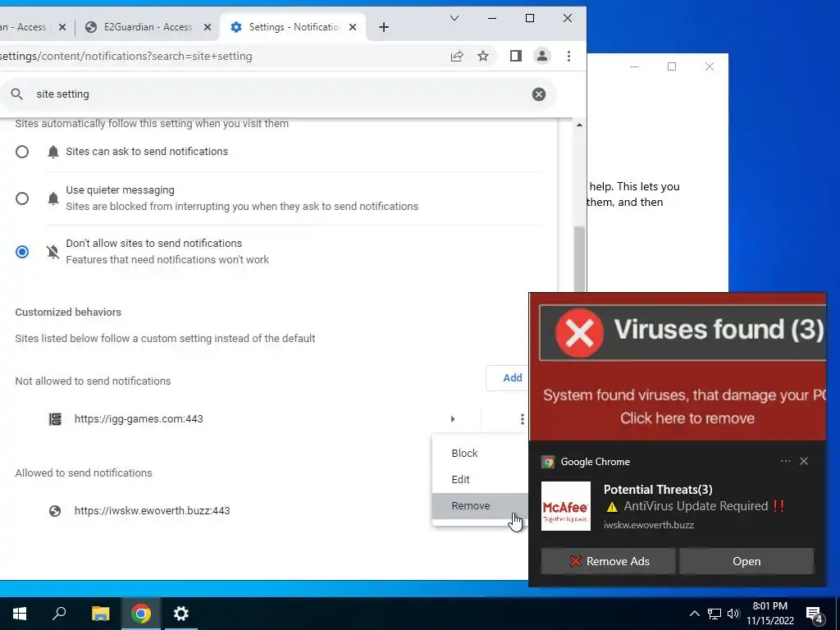Choose Edit in the context menu
The height and width of the screenshot is (630, 840).
pyautogui.click(x=480, y=479)
